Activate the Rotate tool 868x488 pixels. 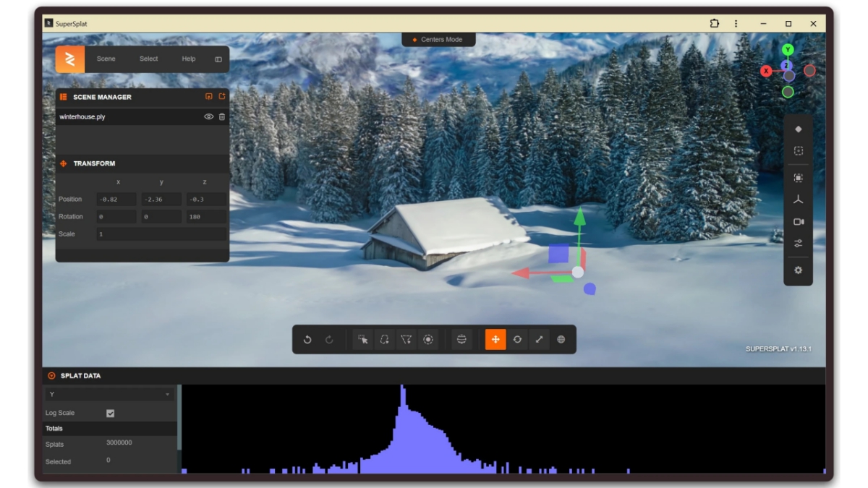pyautogui.click(x=517, y=339)
